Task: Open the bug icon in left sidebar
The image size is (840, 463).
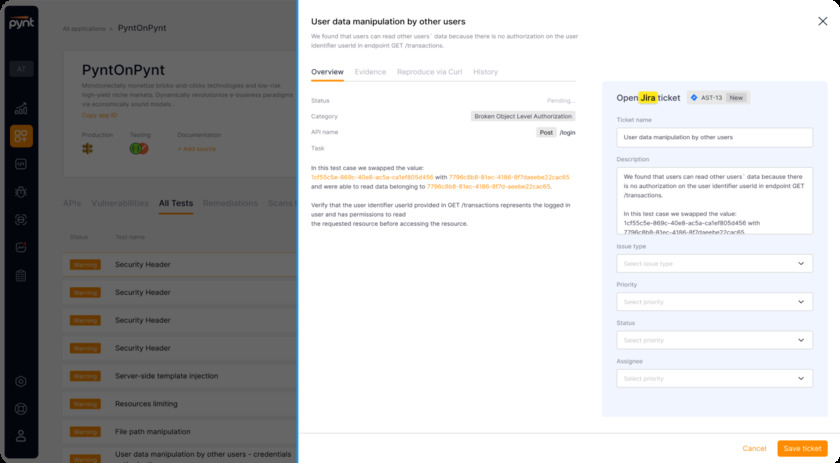Action: (x=21, y=191)
